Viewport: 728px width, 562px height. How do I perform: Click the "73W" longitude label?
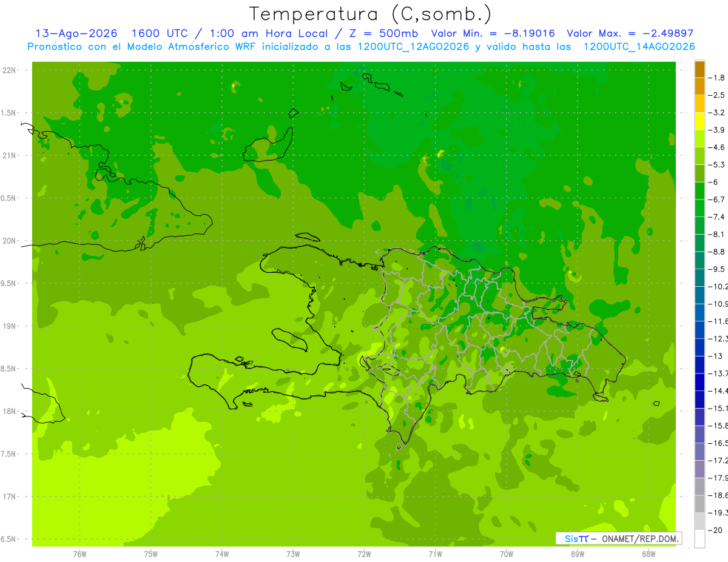tap(293, 554)
